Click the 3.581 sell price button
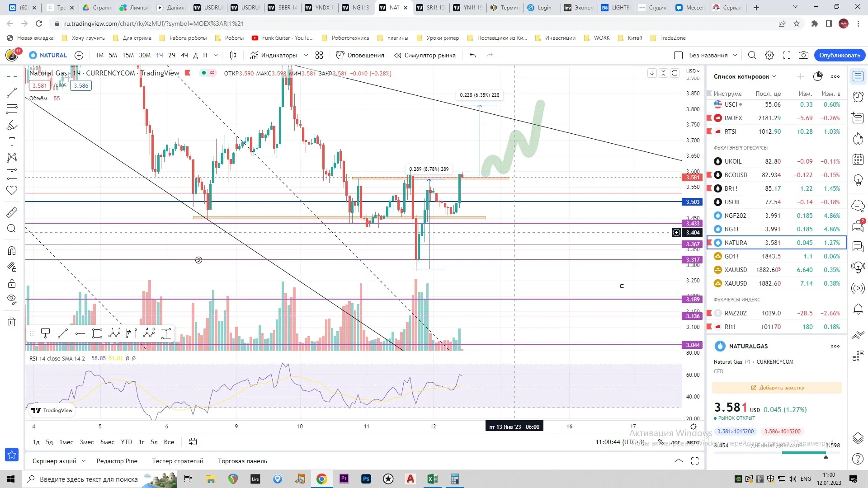Screen dimensions: 868x488 tap(40, 85)
